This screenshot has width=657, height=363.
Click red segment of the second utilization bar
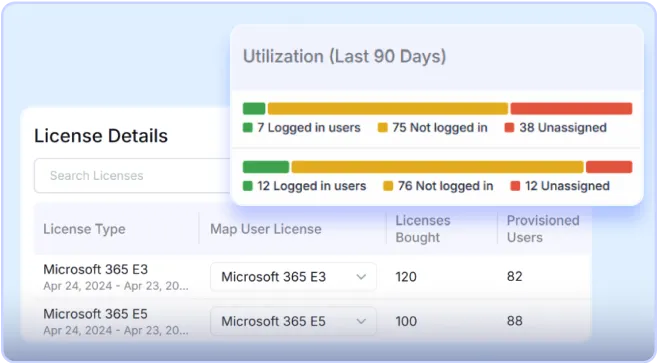[x=609, y=167]
